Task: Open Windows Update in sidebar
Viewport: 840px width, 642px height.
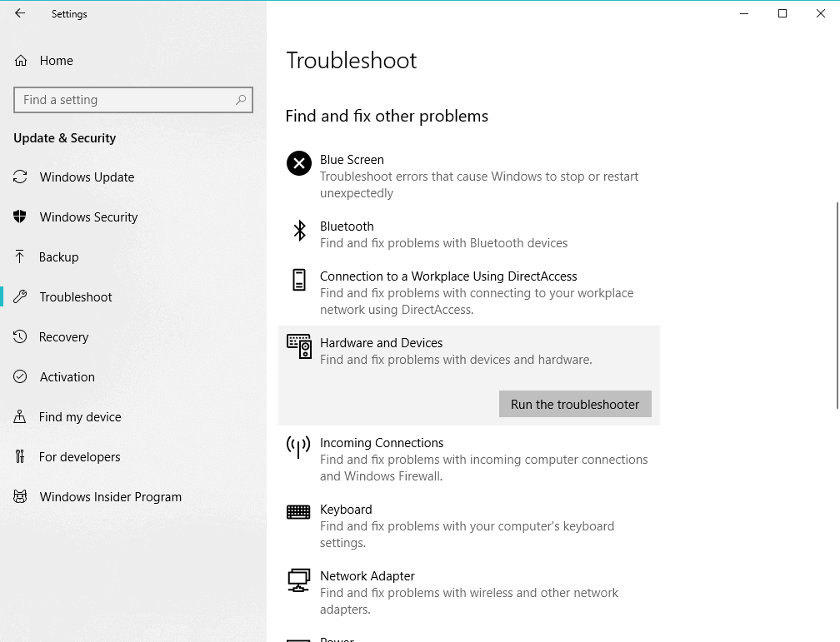Action: click(87, 177)
